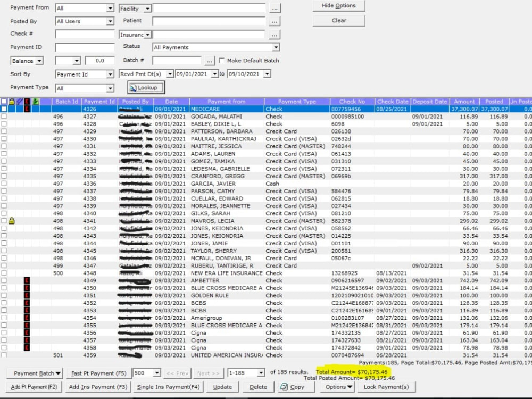Open the Posted By All Users dropdown
This screenshot has height=399, width=532.
pos(110,21)
